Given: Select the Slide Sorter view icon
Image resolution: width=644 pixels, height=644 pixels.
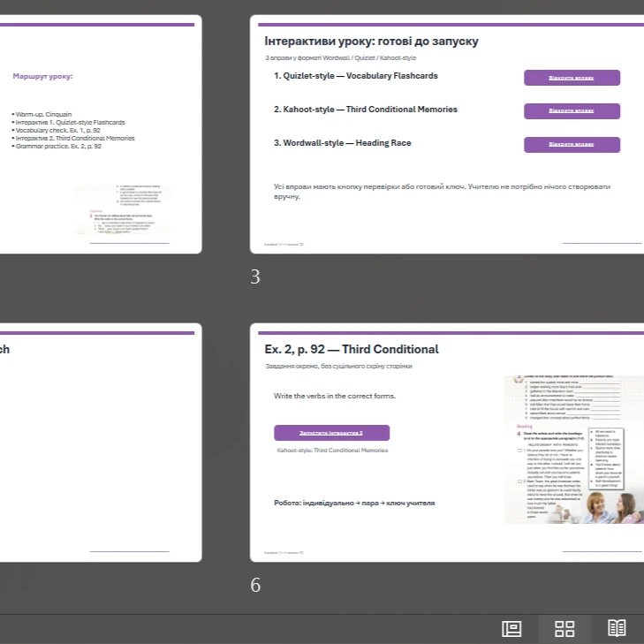Looking at the screenshot, I should (x=564, y=628).
